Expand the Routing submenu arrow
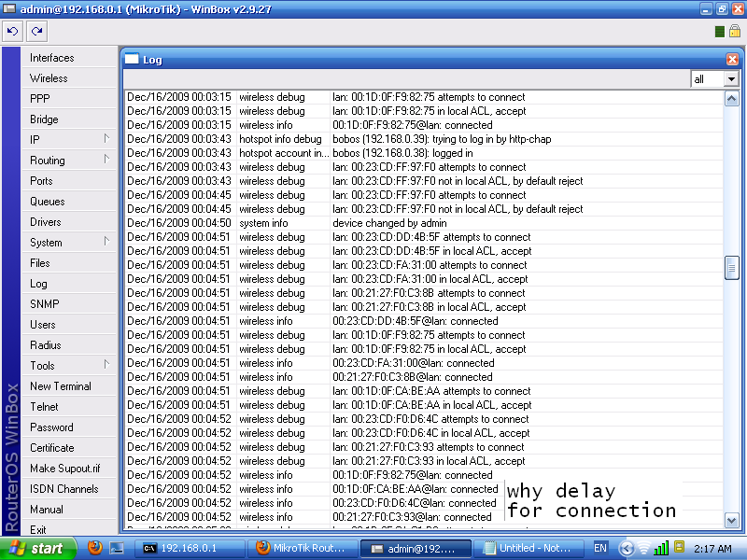 tap(106, 159)
